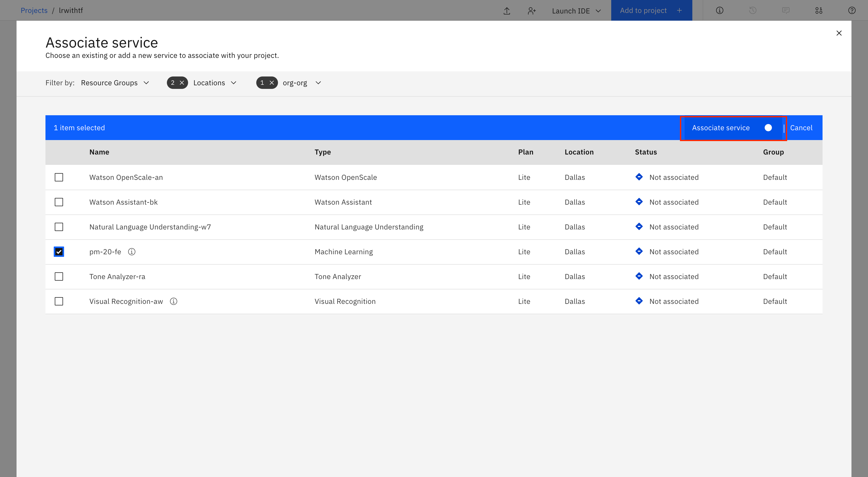Select the Watson OpenScale-an checkbox
The height and width of the screenshot is (477, 868).
59,177
